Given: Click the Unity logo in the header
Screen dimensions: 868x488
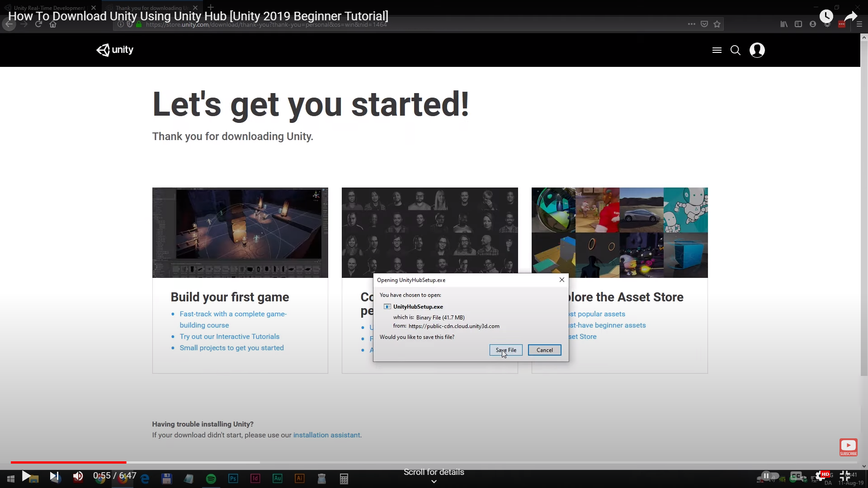Looking at the screenshot, I should coord(115,50).
